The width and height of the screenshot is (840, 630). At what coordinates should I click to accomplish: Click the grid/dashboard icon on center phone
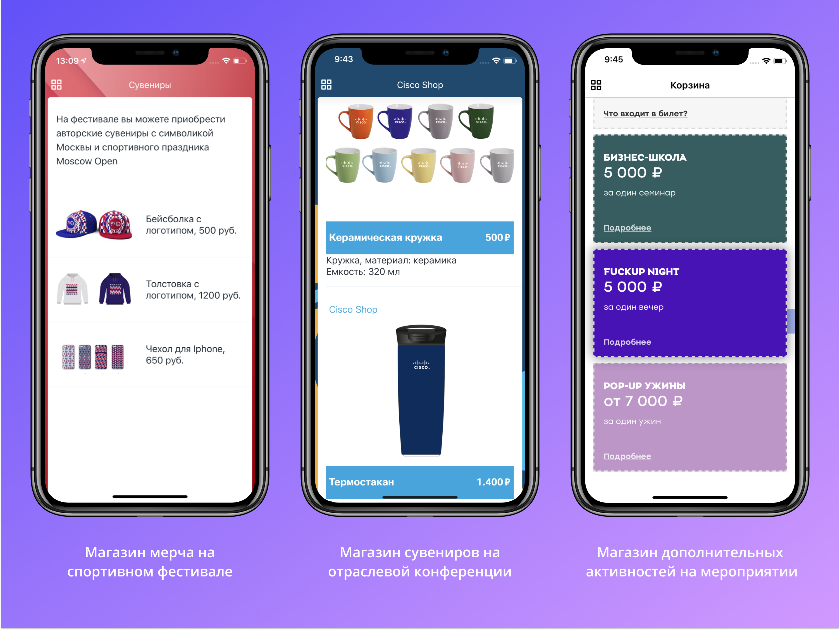(327, 85)
